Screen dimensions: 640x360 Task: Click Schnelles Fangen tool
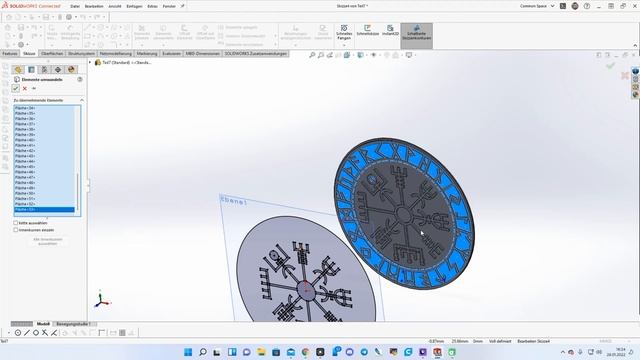pos(344,32)
